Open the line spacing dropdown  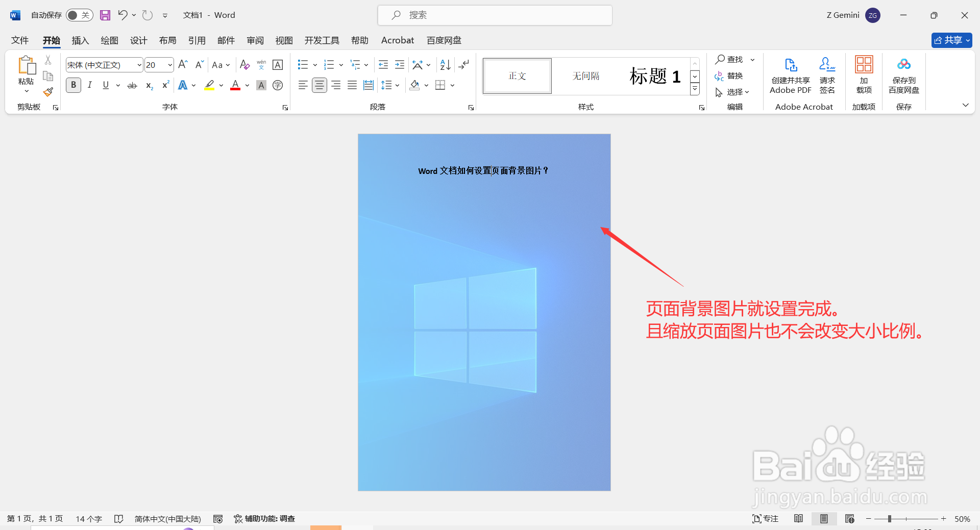(x=390, y=85)
